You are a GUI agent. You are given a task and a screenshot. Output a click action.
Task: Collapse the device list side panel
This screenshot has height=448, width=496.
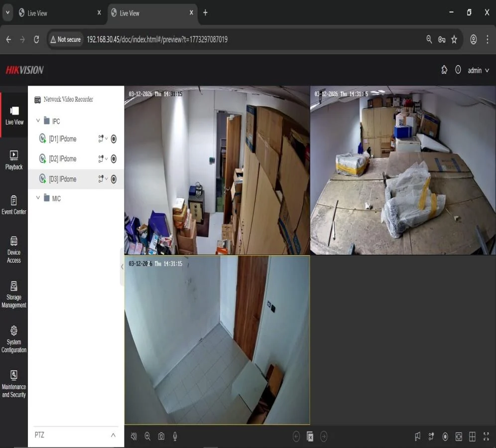(122, 267)
